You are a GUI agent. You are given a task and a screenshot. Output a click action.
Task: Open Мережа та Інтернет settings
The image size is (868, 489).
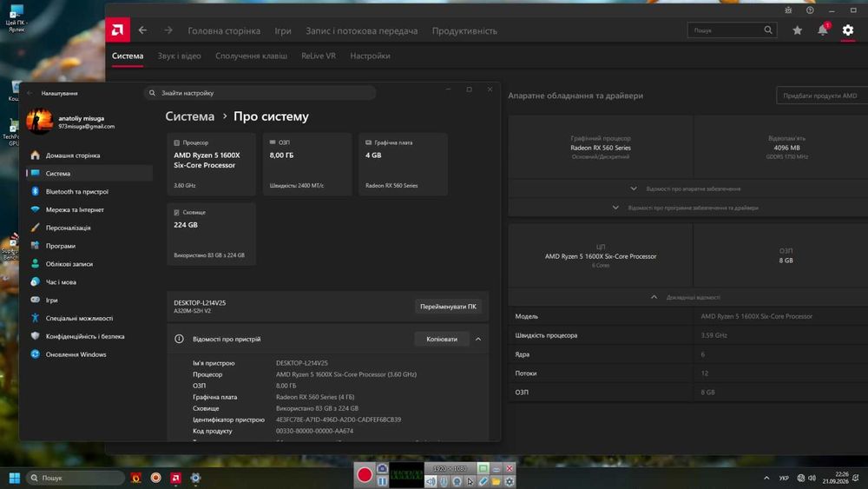point(89,209)
